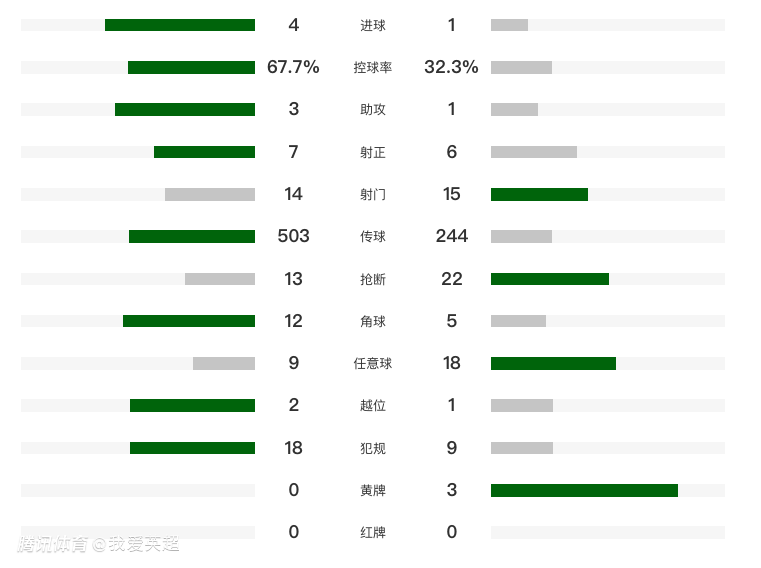
Task: Click the right green bar for 任意球
Action: click(553, 364)
